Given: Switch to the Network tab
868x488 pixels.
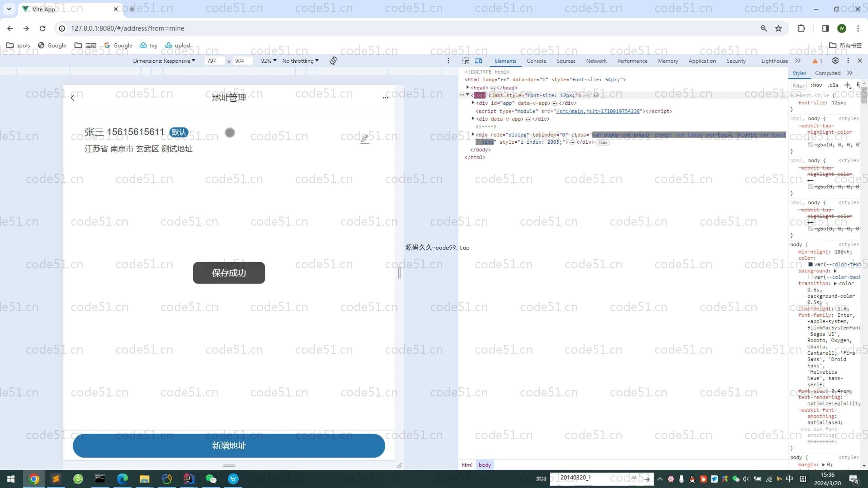Looking at the screenshot, I should click(596, 61).
